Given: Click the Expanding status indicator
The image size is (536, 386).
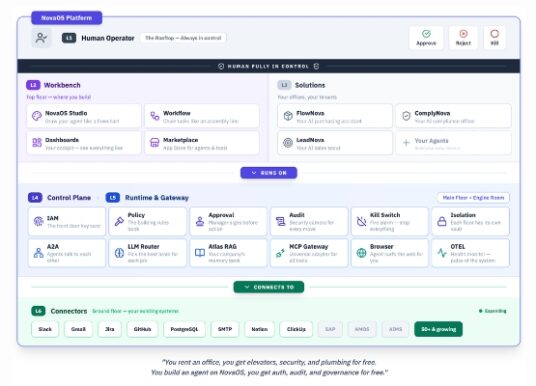Looking at the screenshot, I should coord(493,311).
